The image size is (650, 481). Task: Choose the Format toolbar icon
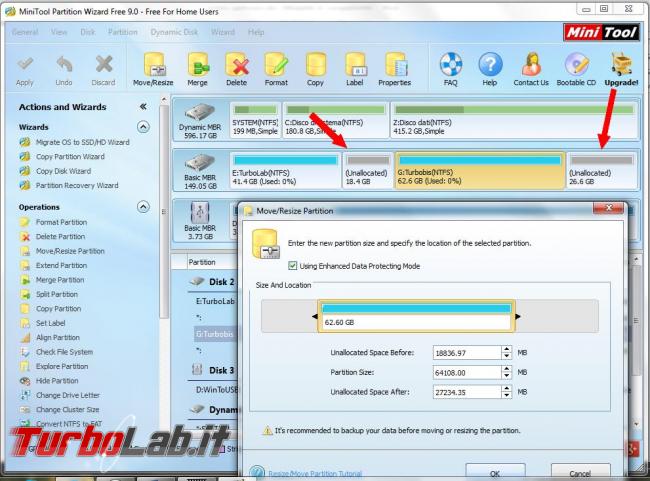[x=276, y=65]
